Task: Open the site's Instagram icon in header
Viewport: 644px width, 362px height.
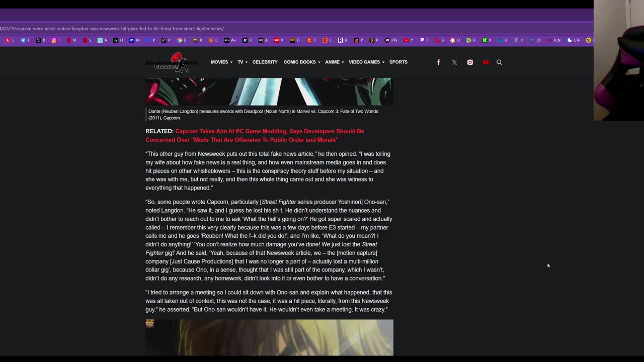Action: point(470,62)
